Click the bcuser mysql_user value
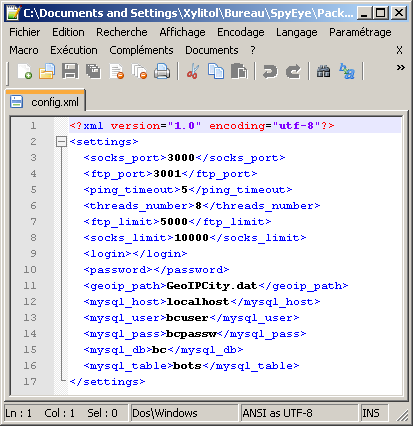 coord(187,318)
